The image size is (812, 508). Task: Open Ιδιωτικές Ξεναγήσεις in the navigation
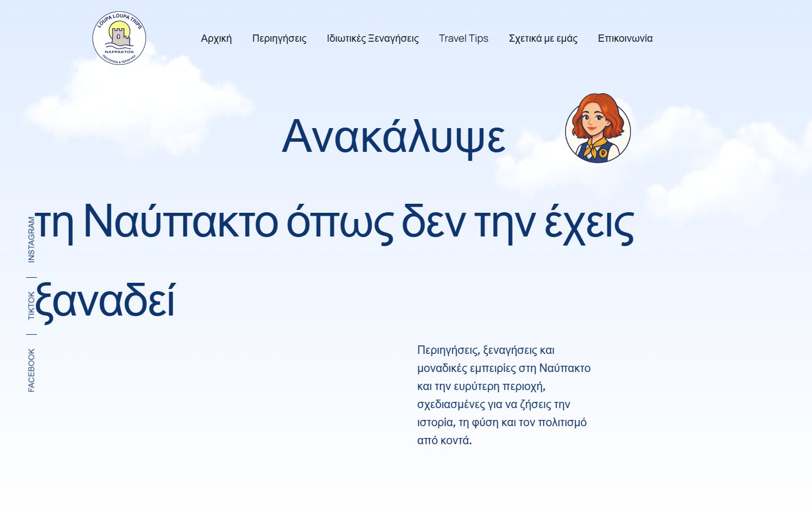point(373,38)
